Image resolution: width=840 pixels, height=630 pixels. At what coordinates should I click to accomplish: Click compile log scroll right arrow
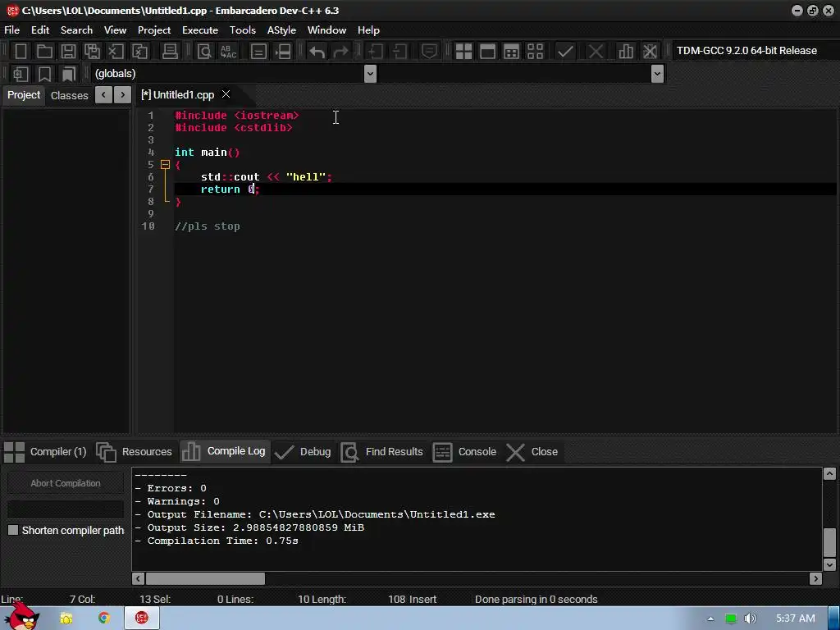815,578
